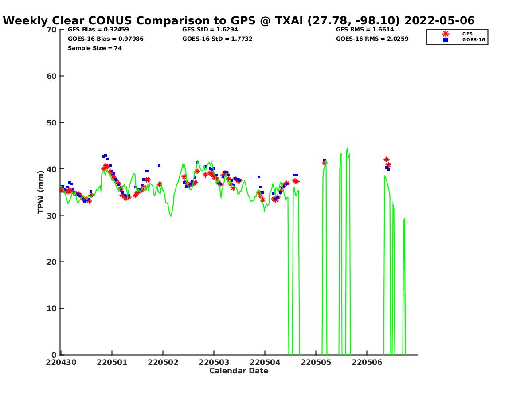Click the 220506 x-axis tick label
532x399 pixels.
pyautogui.click(x=367, y=362)
